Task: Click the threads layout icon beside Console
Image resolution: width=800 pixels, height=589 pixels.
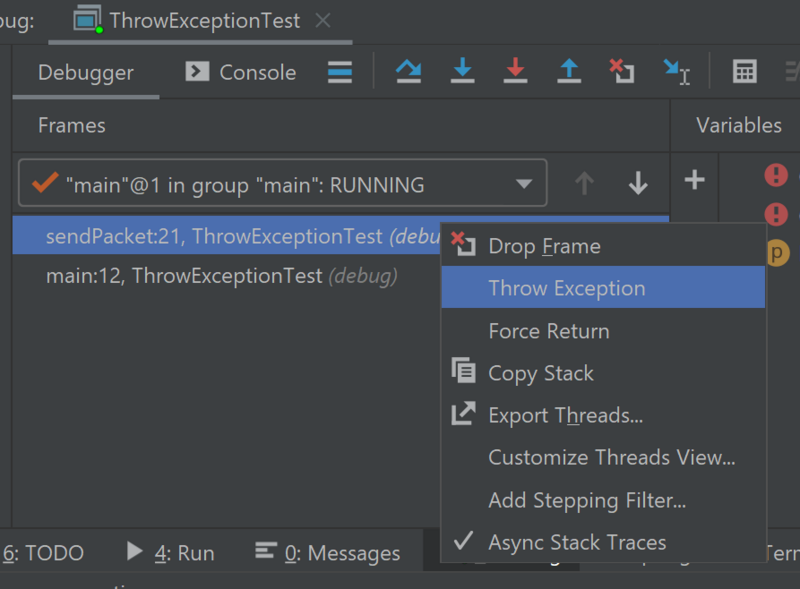Action: click(x=340, y=72)
